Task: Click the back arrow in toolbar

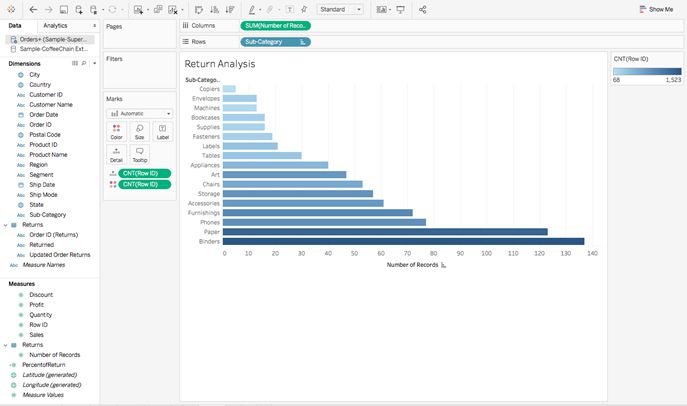Action: 33,9
